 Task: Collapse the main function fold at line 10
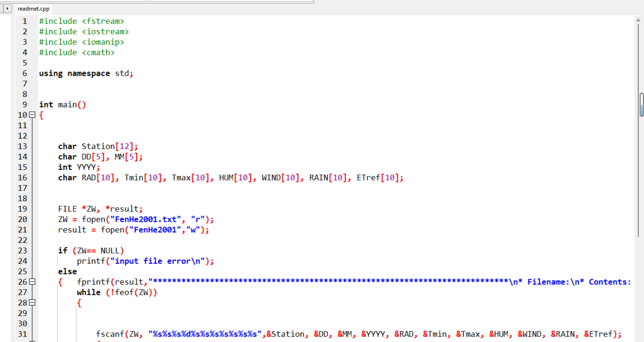coord(32,115)
